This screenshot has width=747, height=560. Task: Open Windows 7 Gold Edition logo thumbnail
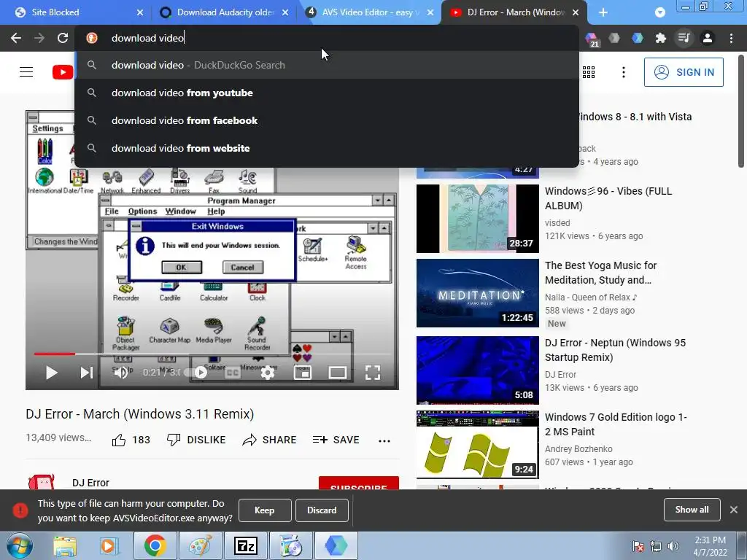(x=477, y=444)
